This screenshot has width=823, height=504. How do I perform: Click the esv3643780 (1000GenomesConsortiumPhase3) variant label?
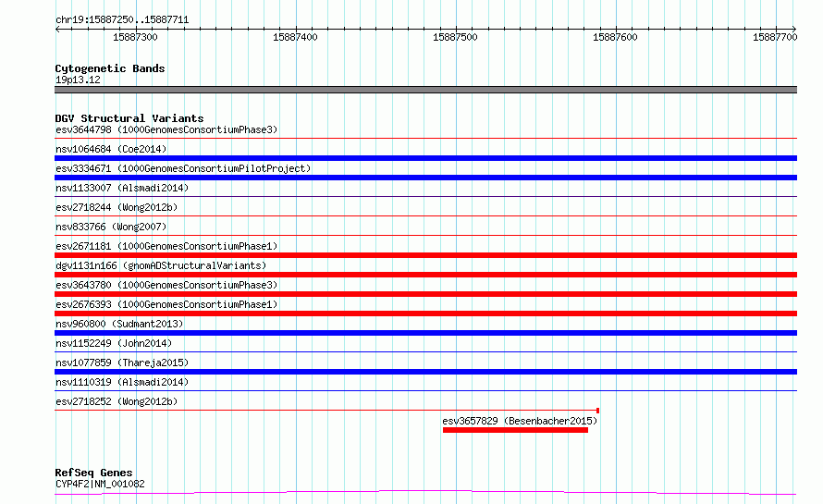point(166,285)
